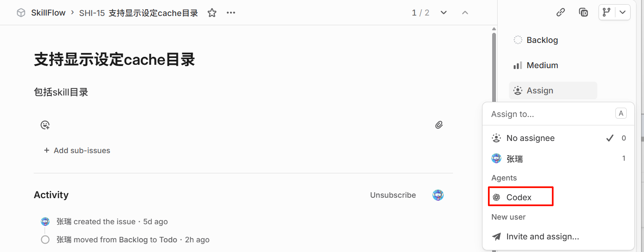Click the paperclip attachment icon
Image resolution: width=644 pixels, height=252 pixels.
(439, 125)
